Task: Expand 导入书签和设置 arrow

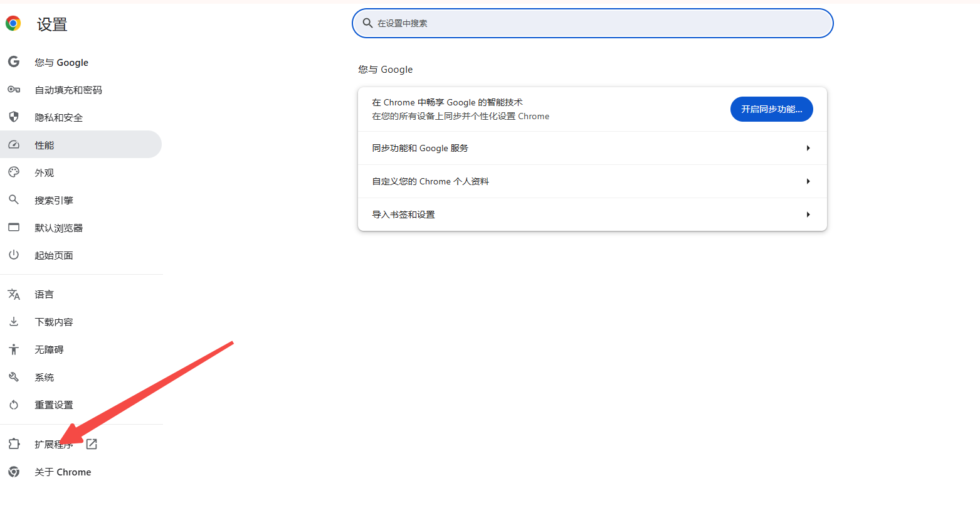Action: 808,215
